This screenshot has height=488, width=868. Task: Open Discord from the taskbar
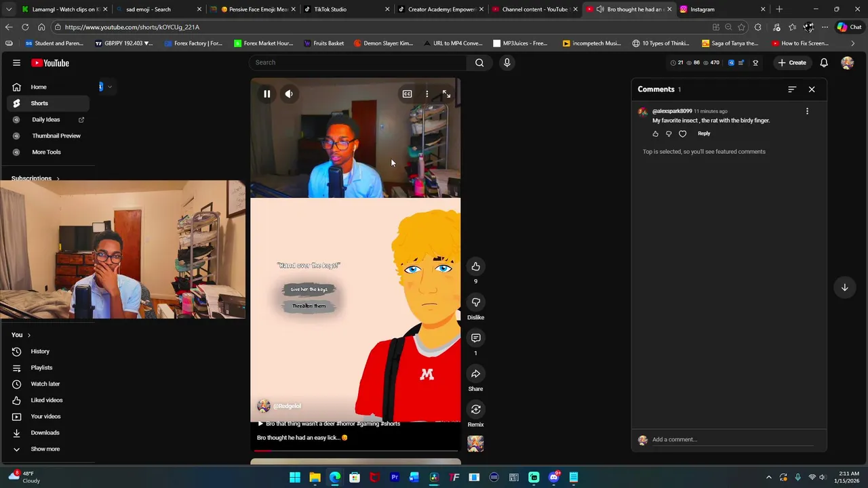tap(553, 477)
